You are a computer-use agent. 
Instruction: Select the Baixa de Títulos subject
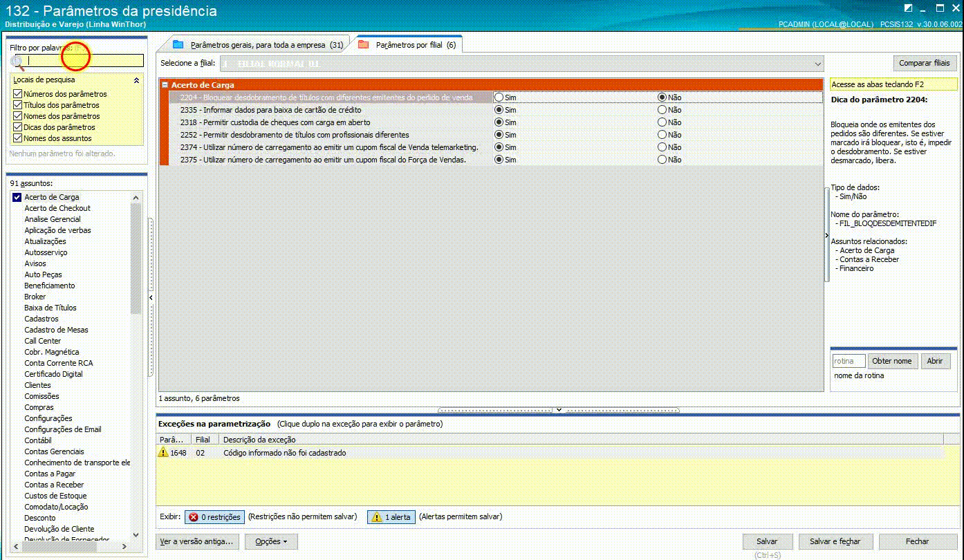click(50, 308)
